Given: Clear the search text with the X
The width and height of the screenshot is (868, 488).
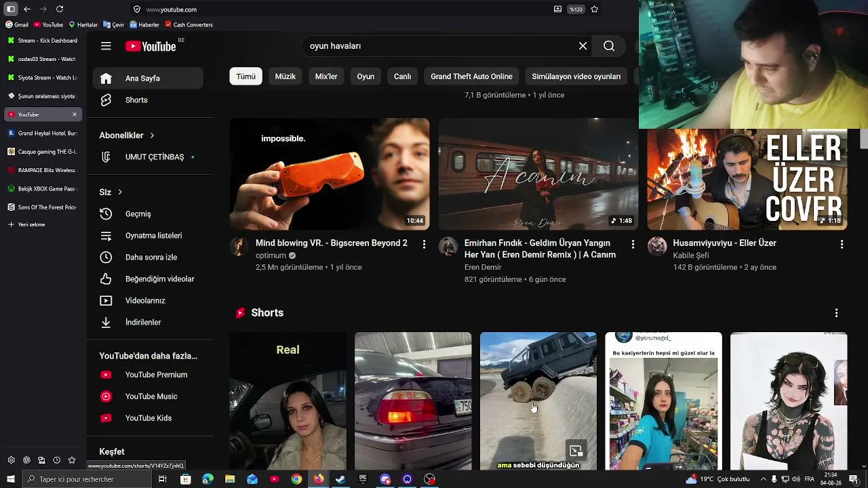Looking at the screenshot, I should click(x=583, y=46).
